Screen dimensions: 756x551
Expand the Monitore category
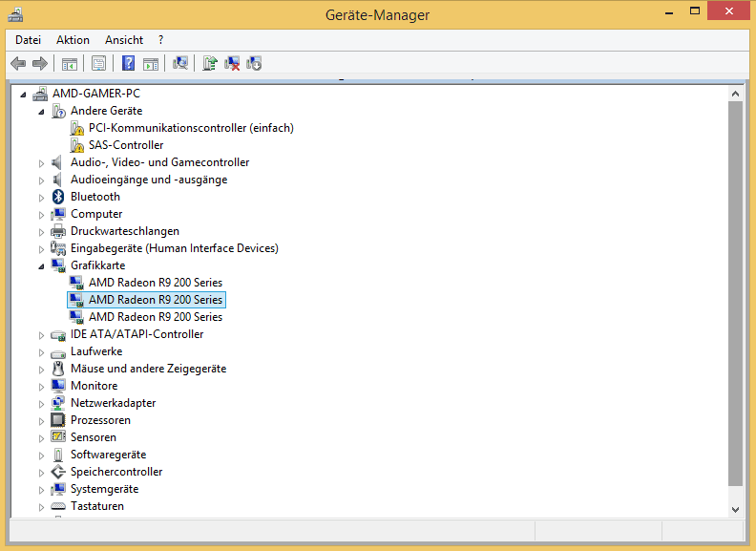click(x=41, y=387)
